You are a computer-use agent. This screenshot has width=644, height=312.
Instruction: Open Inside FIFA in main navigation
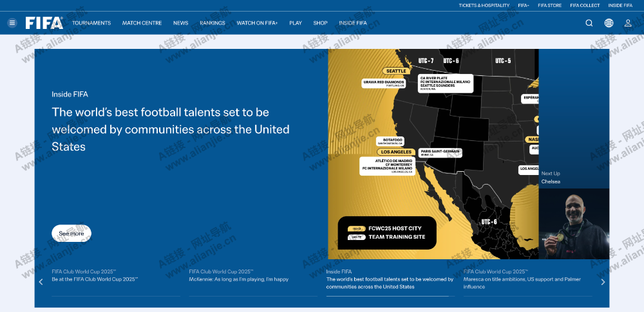pyautogui.click(x=353, y=23)
